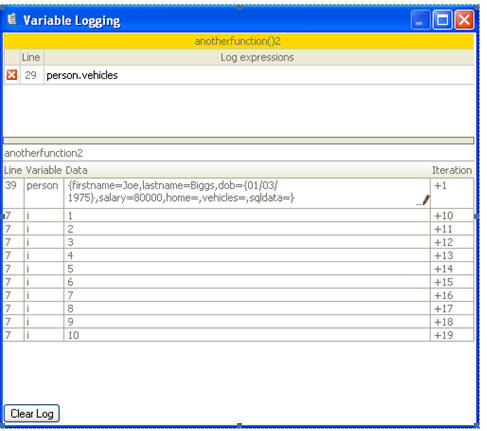The height and width of the screenshot is (431, 487).
Task: Select log row where i equals 5
Action: point(238,269)
